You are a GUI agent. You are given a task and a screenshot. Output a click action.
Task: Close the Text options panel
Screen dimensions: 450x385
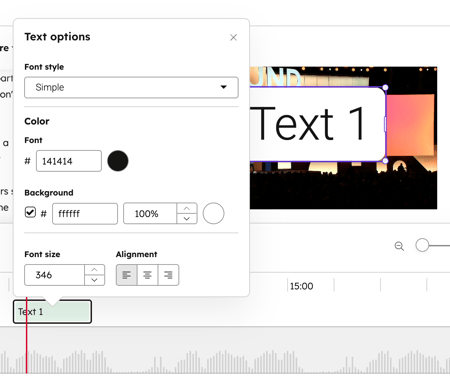(x=233, y=37)
